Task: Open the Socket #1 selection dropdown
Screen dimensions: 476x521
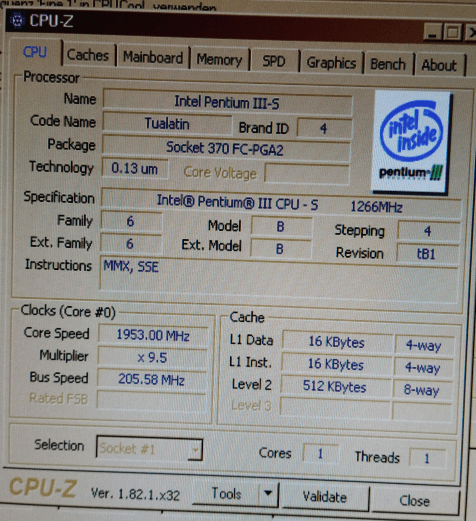Action: point(149,448)
